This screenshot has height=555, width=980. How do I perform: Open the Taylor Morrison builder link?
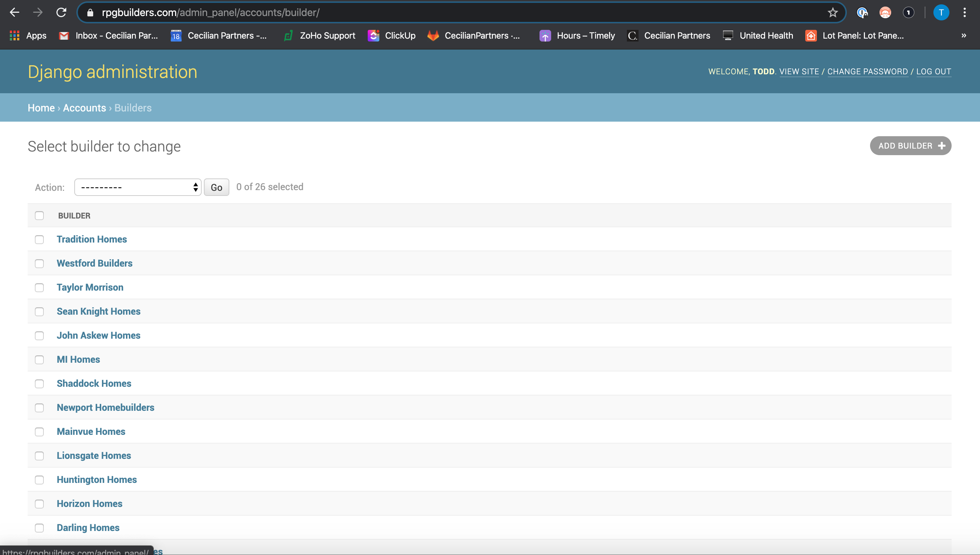(90, 287)
